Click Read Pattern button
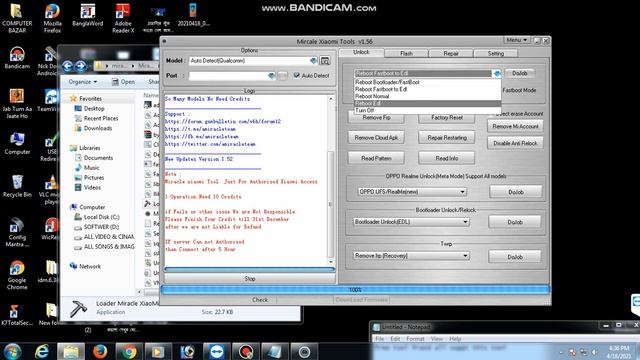The width and height of the screenshot is (640, 360). click(x=376, y=158)
